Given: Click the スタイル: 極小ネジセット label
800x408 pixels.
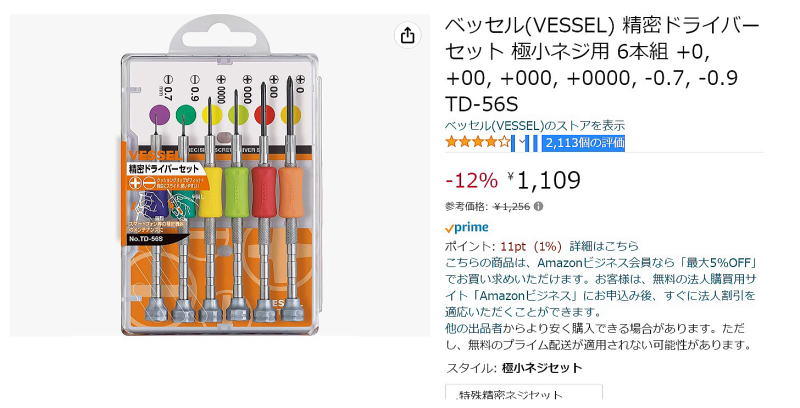Looking at the screenshot, I should (514, 368).
